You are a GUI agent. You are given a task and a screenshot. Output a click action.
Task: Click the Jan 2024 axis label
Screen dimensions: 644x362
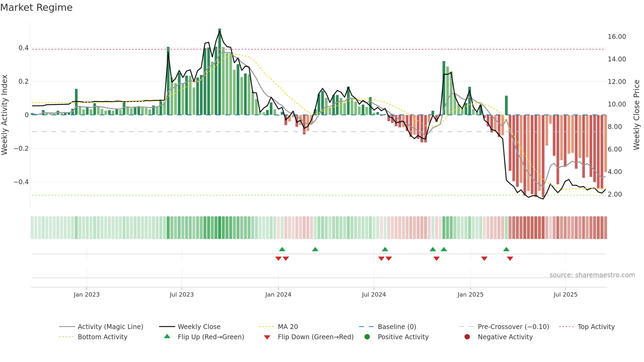tap(278, 294)
